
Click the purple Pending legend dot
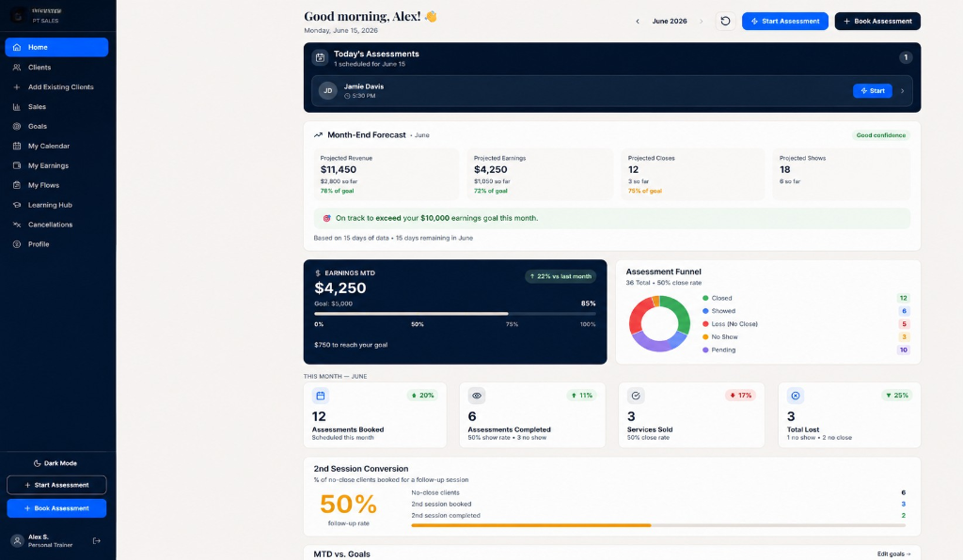coord(705,350)
